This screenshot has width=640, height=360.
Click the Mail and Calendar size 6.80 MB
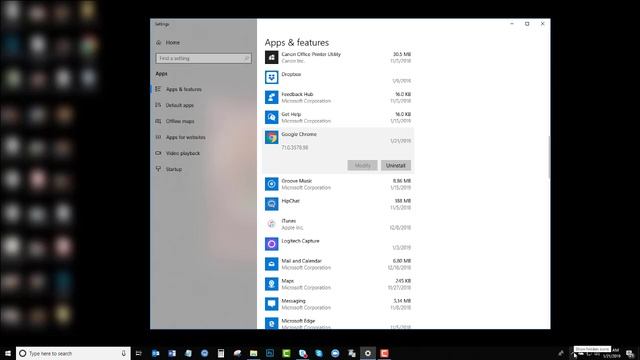click(402, 260)
